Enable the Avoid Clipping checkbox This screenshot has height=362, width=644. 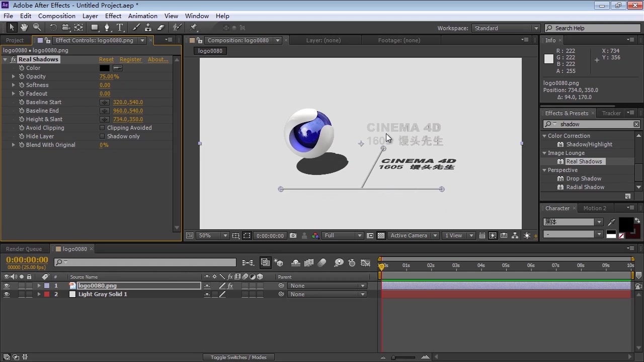(102, 128)
